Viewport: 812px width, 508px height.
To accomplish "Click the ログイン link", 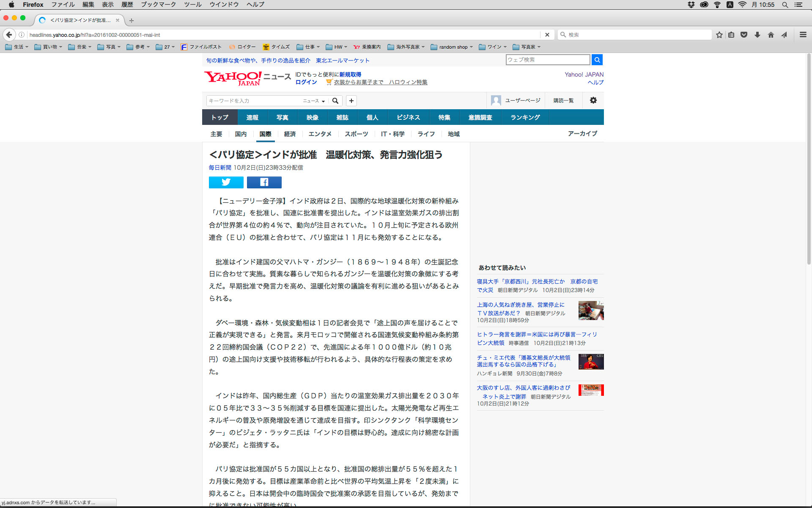I will pos(306,82).
